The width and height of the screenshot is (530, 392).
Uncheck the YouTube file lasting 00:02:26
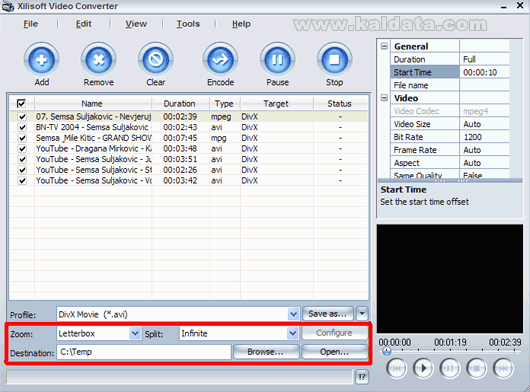(x=22, y=170)
